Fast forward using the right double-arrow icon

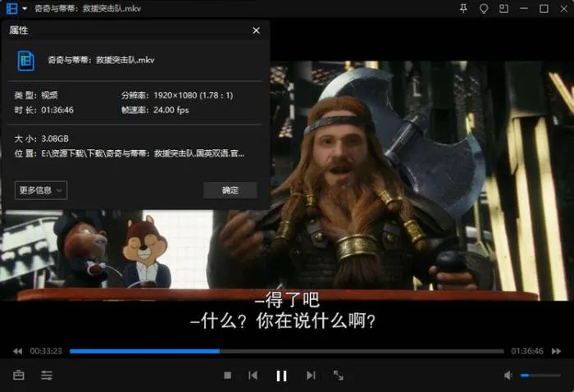pyautogui.click(x=557, y=351)
